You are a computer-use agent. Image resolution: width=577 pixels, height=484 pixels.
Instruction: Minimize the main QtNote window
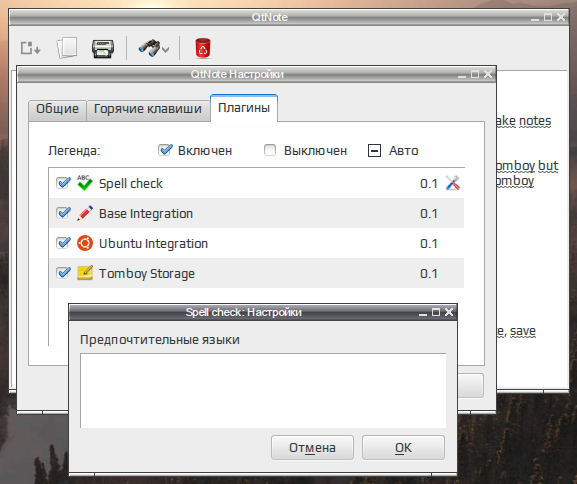click(x=535, y=19)
